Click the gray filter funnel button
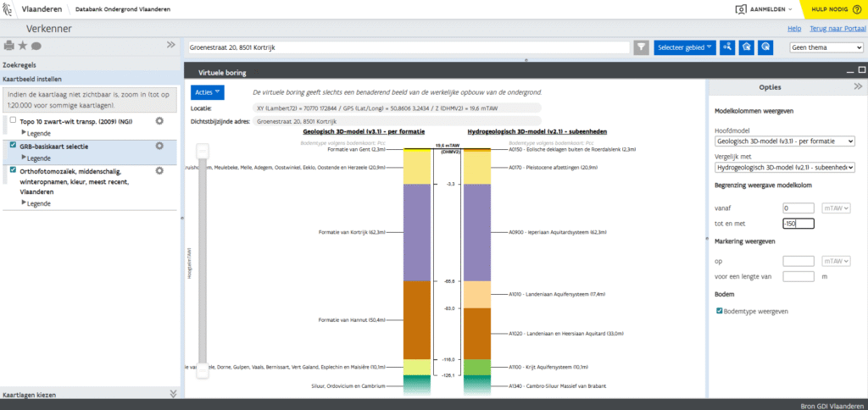Screen dimensions: 868x410 click(642, 47)
